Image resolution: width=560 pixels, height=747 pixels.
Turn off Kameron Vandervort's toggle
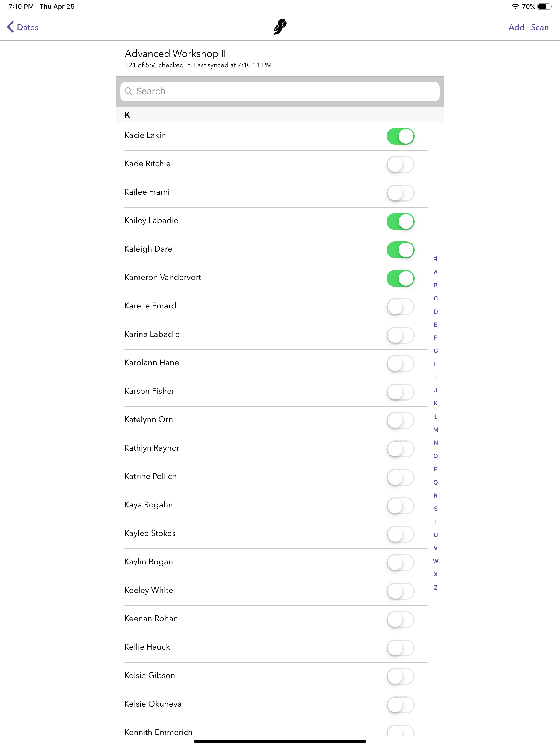pos(400,278)
